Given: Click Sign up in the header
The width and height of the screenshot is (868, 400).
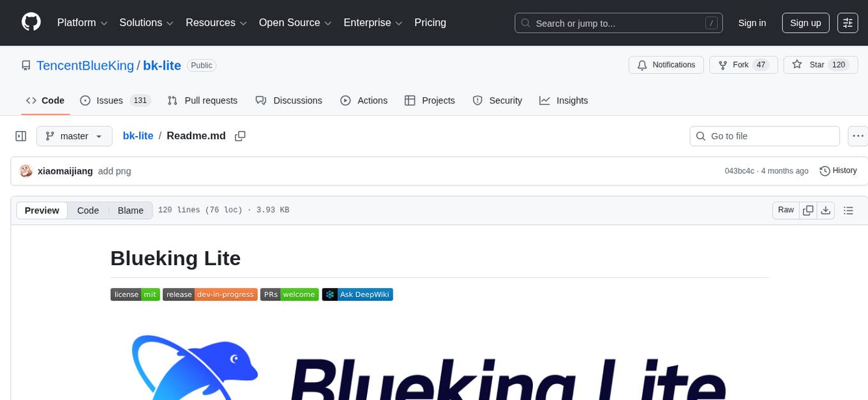Looking at the screenshot, I should click(x=805, y=22).
